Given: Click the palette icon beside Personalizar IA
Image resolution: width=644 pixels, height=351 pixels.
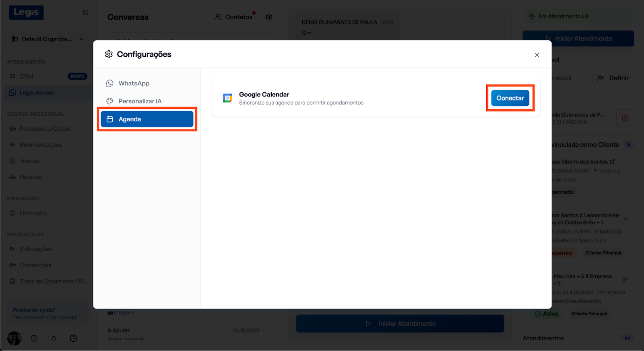Looking at the screenshot, I should click(x=110, y=101).
